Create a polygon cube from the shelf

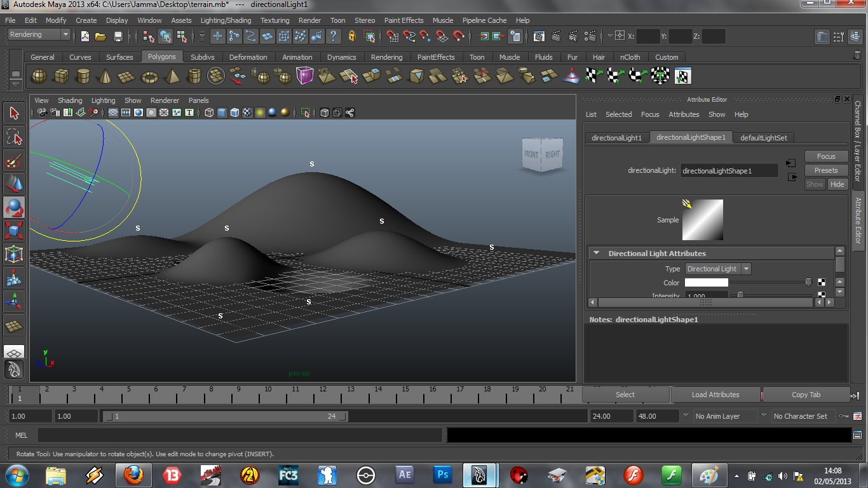pos(62,76)
